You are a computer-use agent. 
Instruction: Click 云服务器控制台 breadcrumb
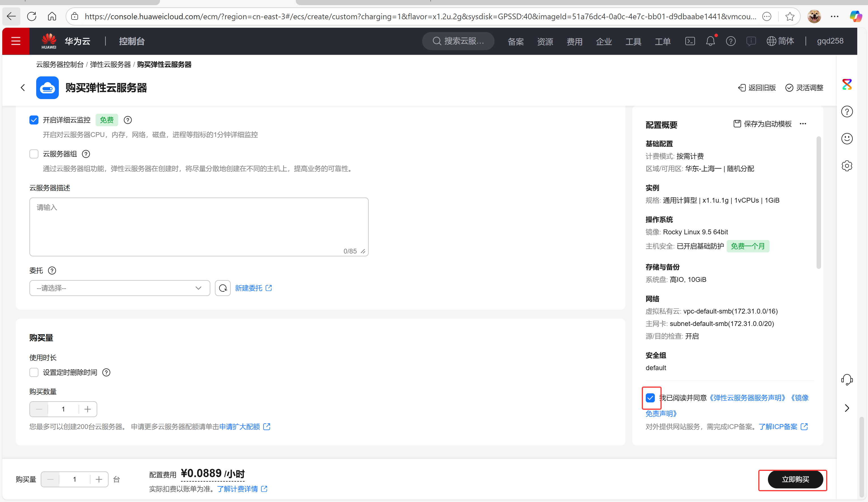[x=60, y=65]
